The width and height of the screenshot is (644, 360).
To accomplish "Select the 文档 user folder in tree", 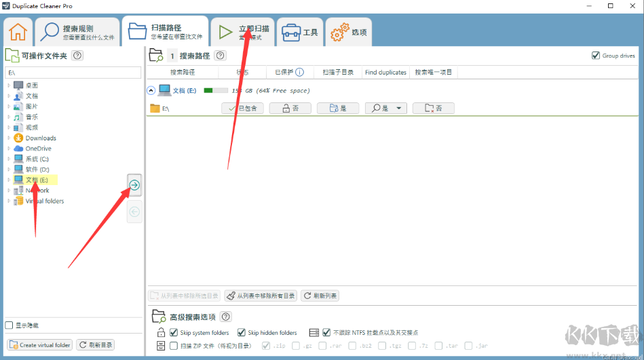I will tap(32, 96).
